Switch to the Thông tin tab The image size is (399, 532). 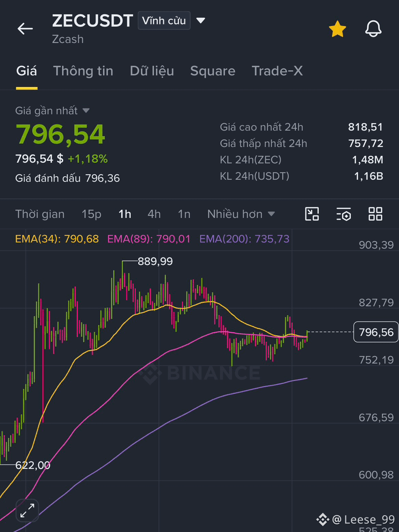tap(83, 71)
